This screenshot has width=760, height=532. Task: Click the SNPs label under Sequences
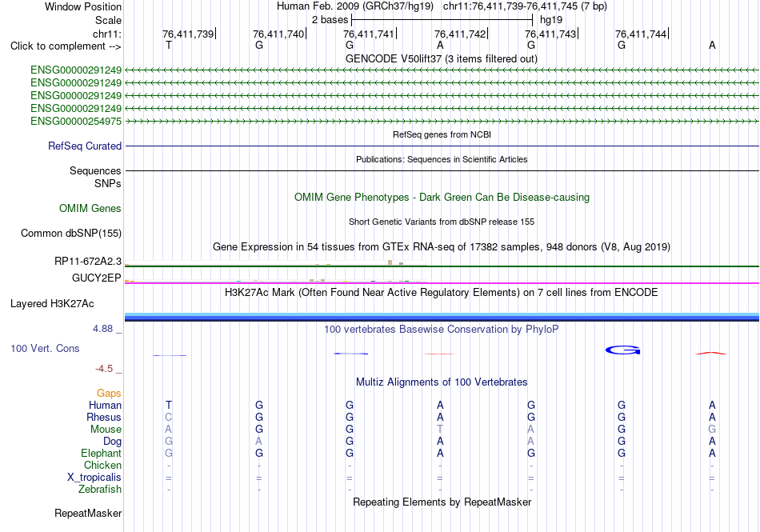(x=108, y=184)
